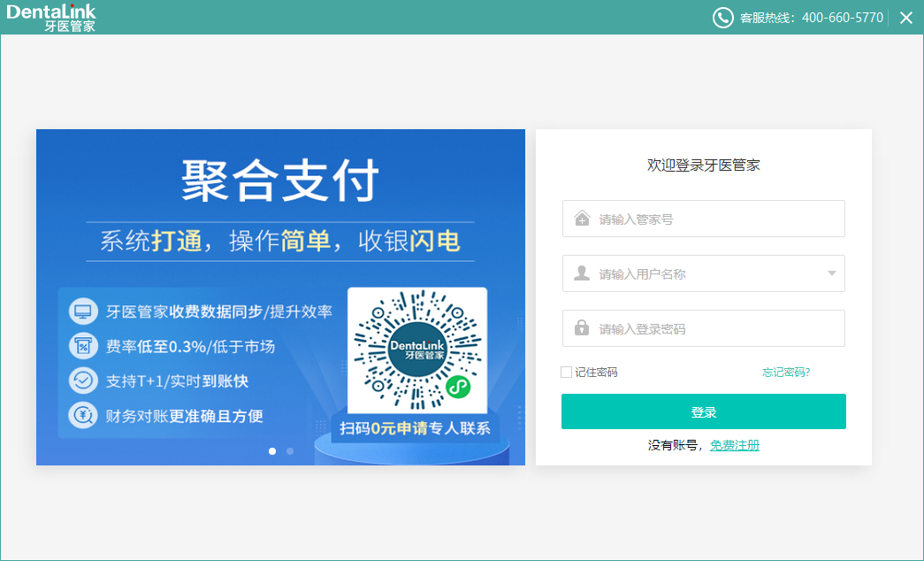Open the 忘记密码? link
This screenshot has height=561, width=924.
click(786, 373)
